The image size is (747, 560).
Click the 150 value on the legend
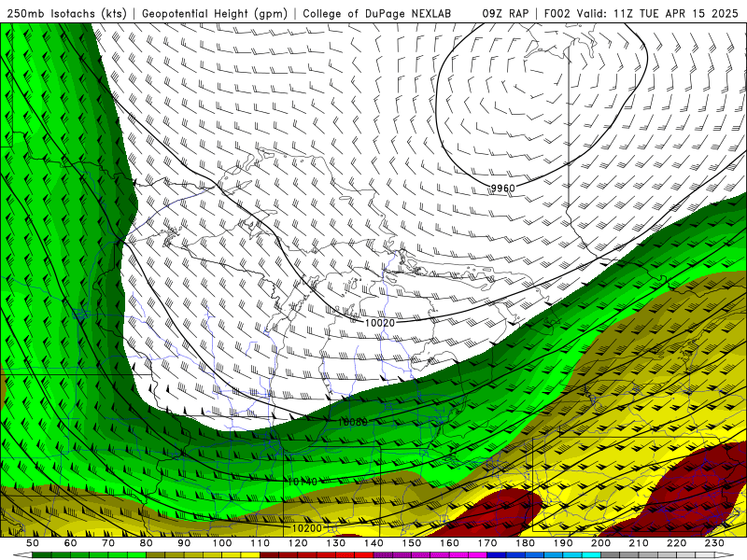coord(412,543)
